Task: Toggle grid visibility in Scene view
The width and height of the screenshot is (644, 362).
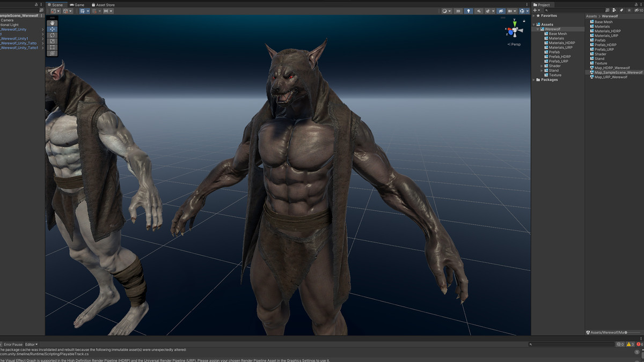Action: (83, 11)
